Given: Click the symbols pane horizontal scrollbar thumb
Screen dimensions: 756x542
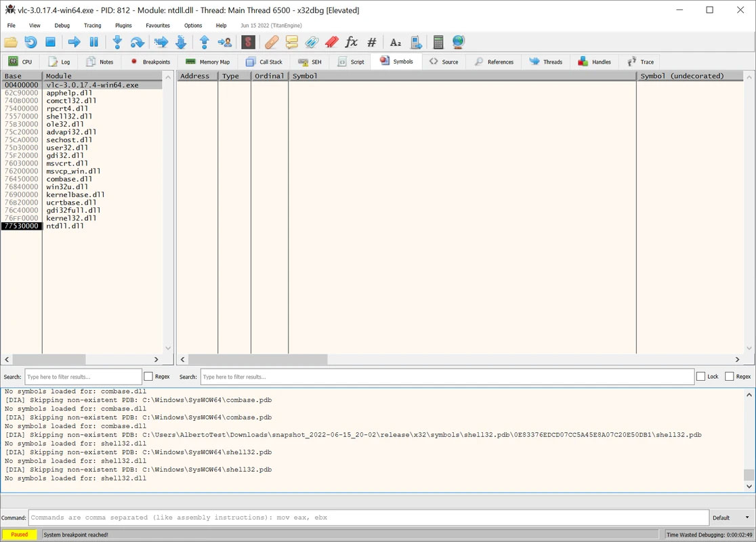Looking at the screenshot, I should (x=258, y=359).
